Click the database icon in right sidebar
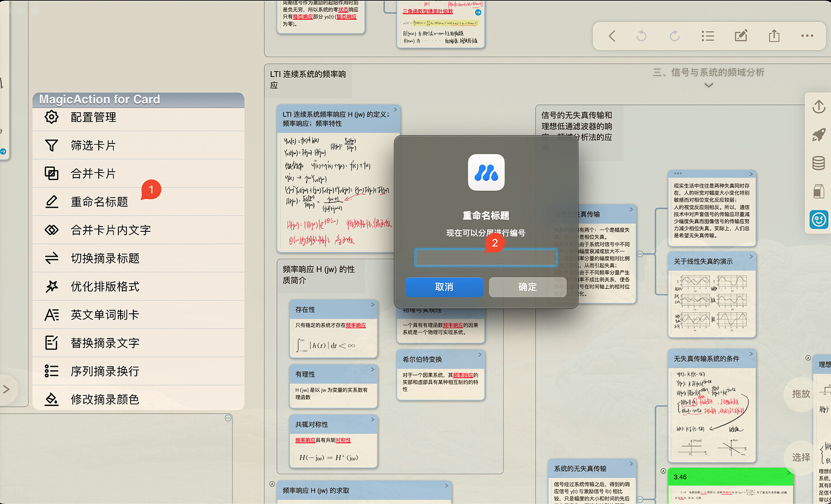 point(818,163)
